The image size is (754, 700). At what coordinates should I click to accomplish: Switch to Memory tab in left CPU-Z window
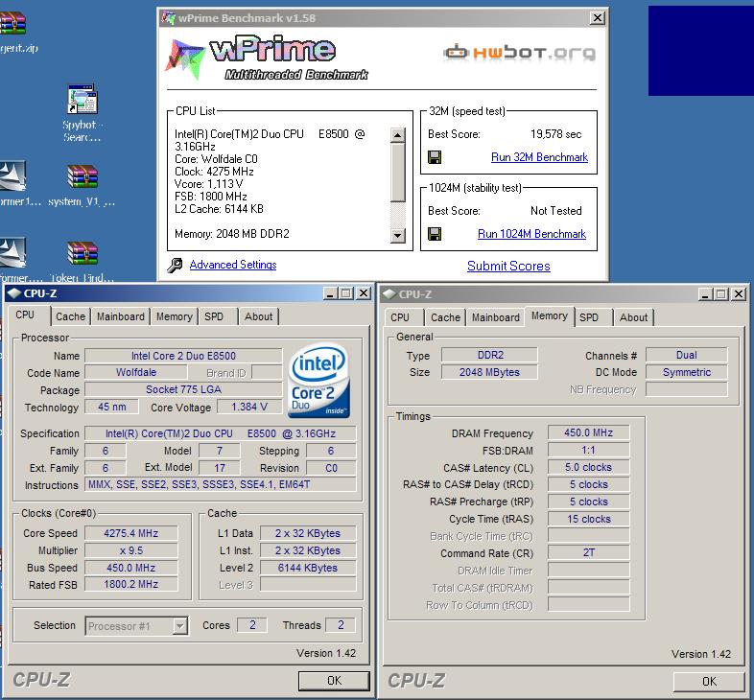click(174, 316)
